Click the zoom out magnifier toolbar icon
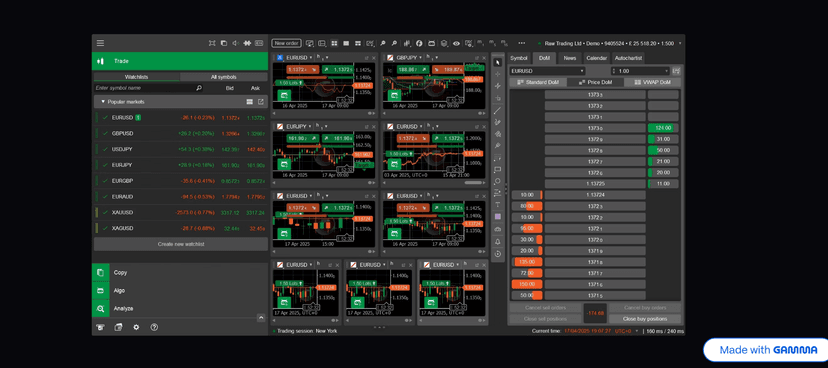This screenshot has height=368, width=828. pyautogui.click(x=394, y=43)
